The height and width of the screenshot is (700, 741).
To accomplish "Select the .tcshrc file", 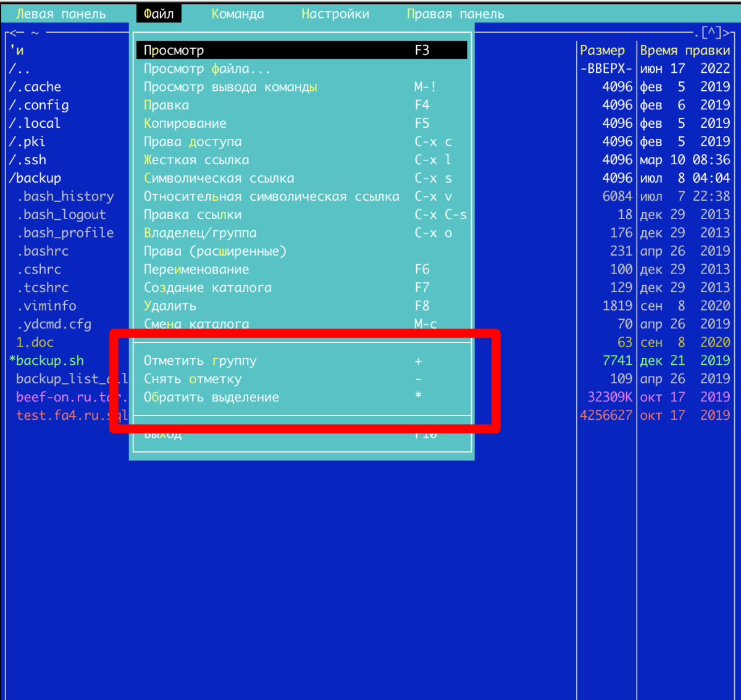I will point(43,288).
